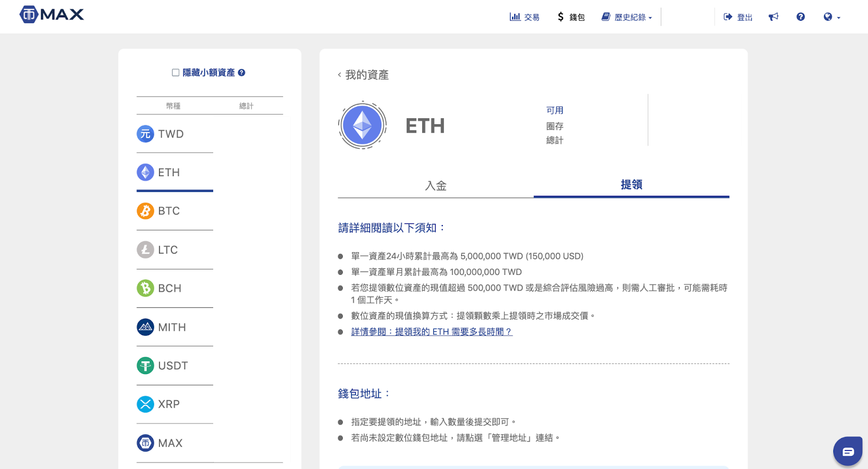
Task: Click the book icon next to 歷史紀錄
Action: click(606, 17)
